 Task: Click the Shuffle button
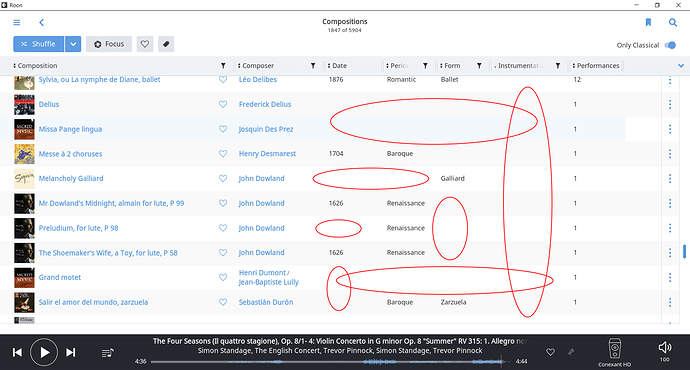click(x=39, y=44)
